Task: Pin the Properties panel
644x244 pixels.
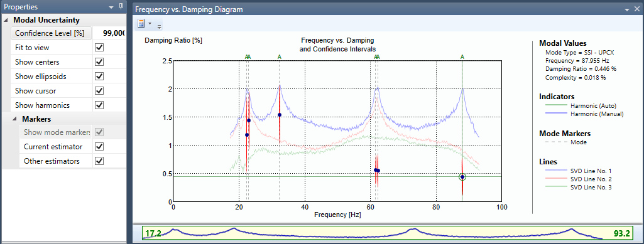Action: [121, 7]
